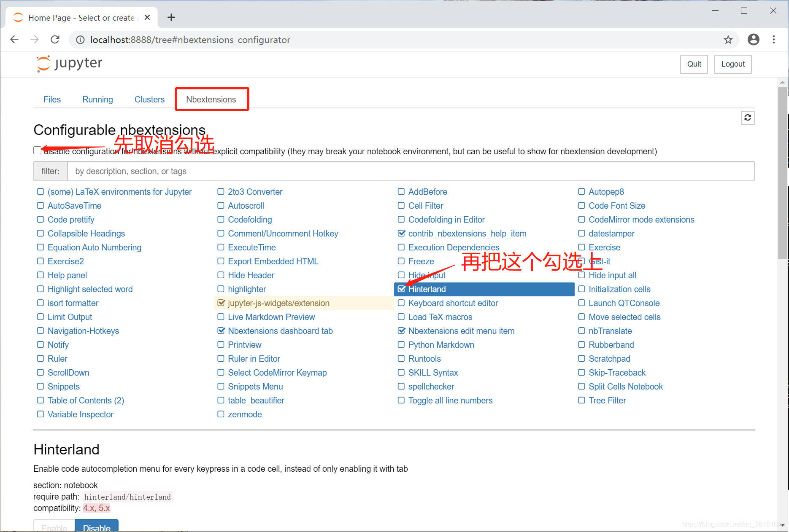Minimize the browser window

(x=715, y=11)
